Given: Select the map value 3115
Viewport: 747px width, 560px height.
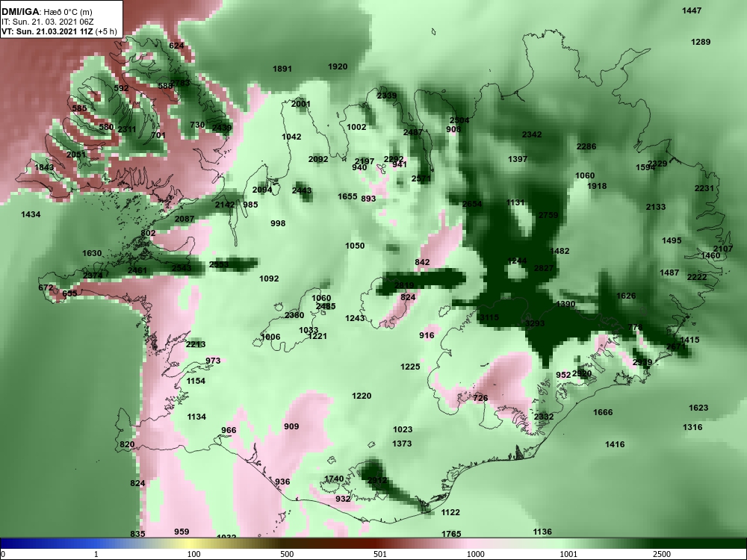Looking at the screenshot, I should [489, 317].
